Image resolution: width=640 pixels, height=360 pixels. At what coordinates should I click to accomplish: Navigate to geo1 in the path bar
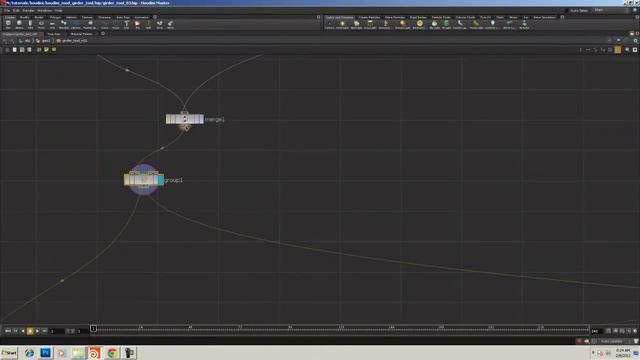tap(46, 41)
